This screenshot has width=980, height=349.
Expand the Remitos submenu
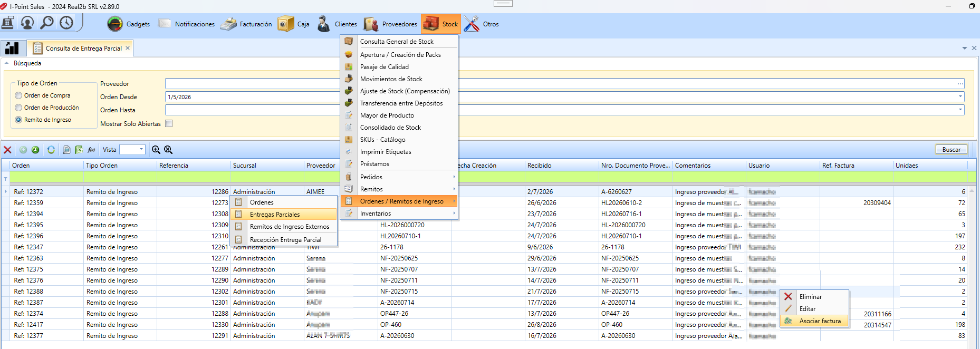click(x=399, y=189)
